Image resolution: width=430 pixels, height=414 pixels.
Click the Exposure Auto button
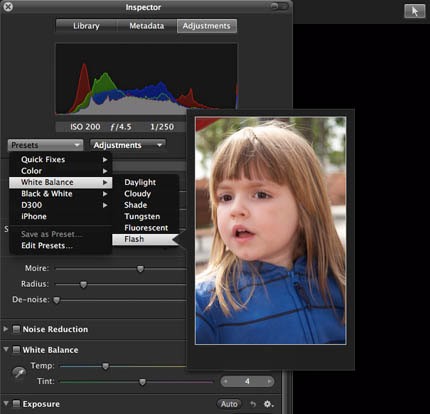coord(229,404)
